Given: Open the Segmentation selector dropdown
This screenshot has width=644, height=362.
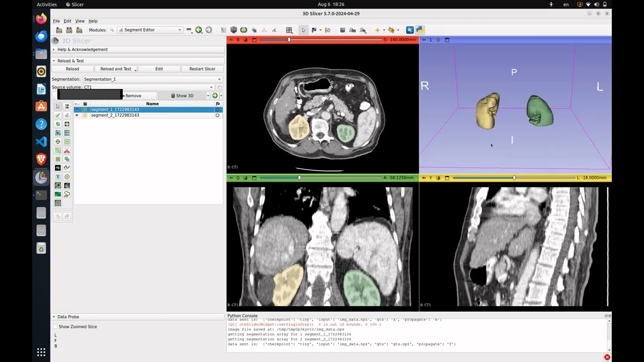Looking at the screenshot, I should (x=152, y=79).
